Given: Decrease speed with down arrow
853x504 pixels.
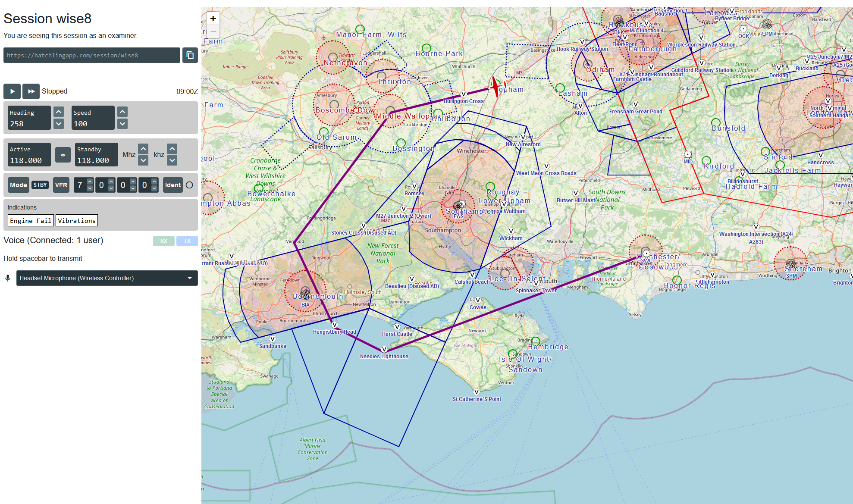Looking at the screenshot, I should [122, 124].
